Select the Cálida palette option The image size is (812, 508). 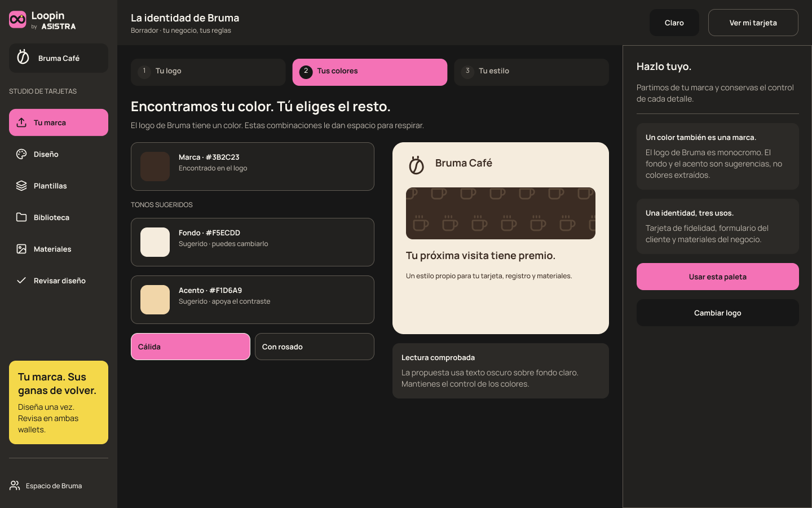(191, 347)
